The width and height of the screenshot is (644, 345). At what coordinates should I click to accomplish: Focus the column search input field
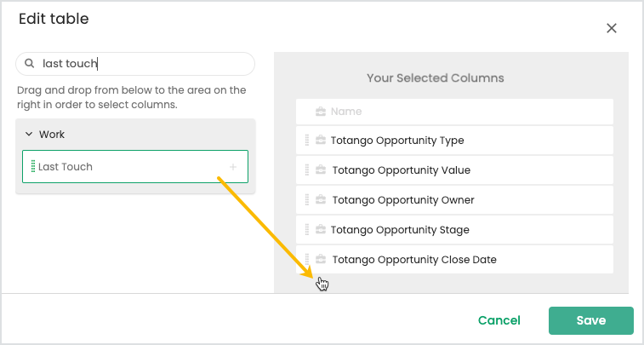135,64
